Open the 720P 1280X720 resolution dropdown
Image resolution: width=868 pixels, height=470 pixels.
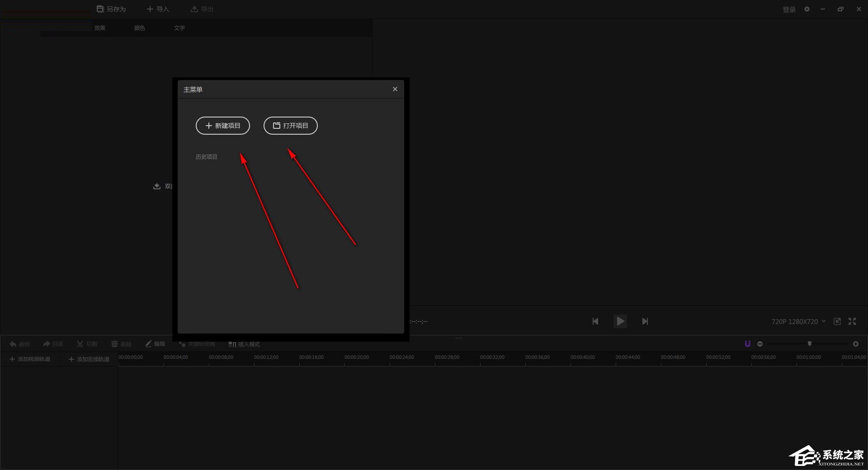(x=798, y=321)
